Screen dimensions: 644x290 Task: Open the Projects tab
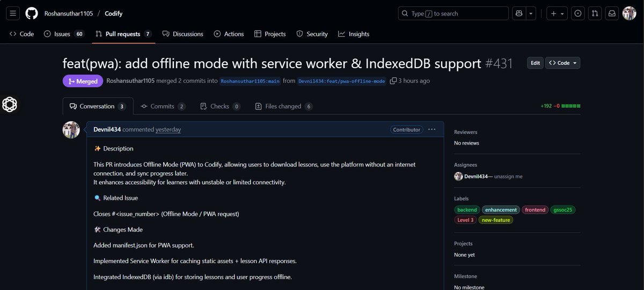270,34
